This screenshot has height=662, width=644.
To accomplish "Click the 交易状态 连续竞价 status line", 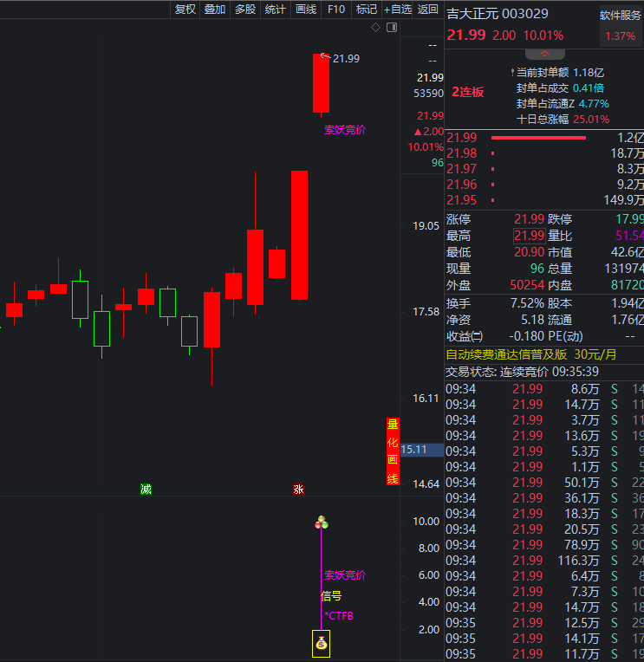I will (523, 372).
